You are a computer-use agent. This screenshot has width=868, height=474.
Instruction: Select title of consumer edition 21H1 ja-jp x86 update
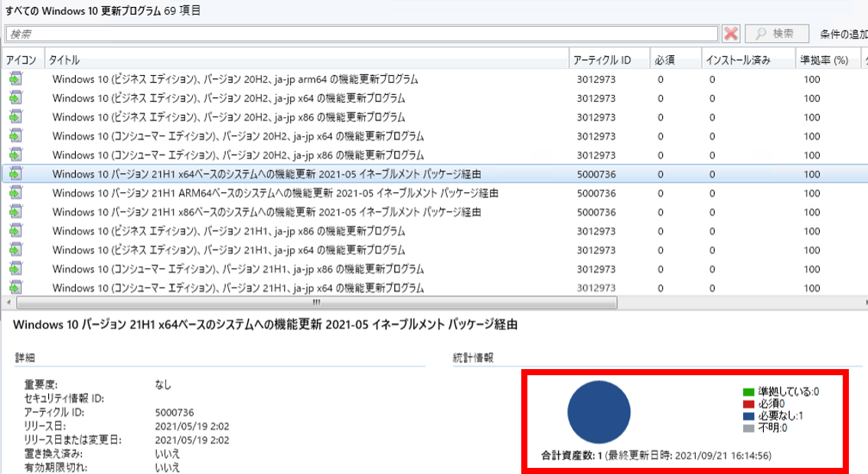point(238,269)
